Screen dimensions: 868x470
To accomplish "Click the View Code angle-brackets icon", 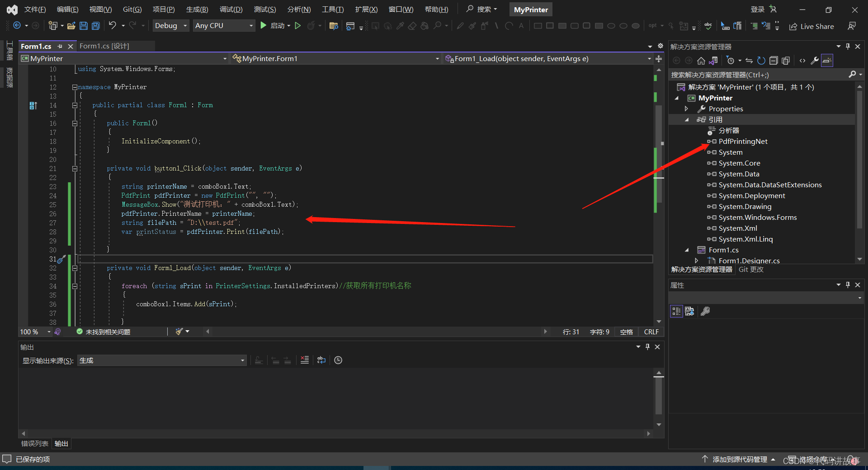I will click(x=802, y=61).
